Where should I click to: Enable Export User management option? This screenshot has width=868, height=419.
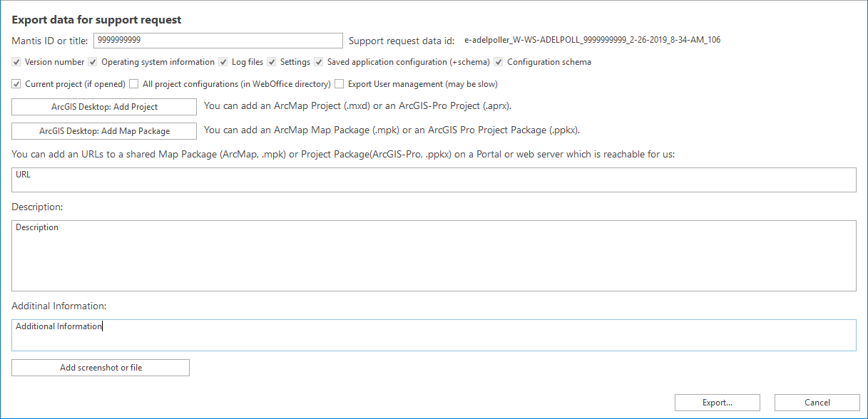tap(339, 84)
